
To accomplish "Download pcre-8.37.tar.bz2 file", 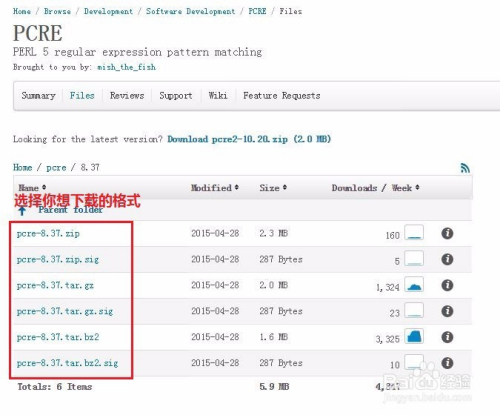I will pos(58,337).
